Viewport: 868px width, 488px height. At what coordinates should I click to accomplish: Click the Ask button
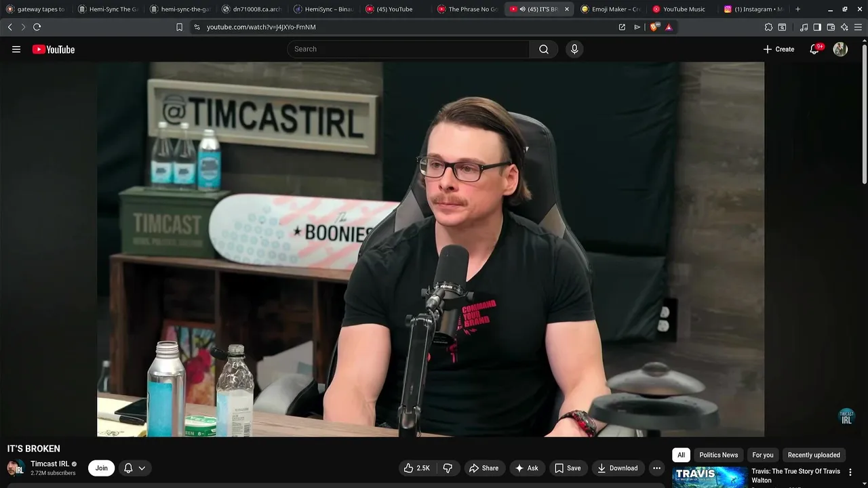526,468
